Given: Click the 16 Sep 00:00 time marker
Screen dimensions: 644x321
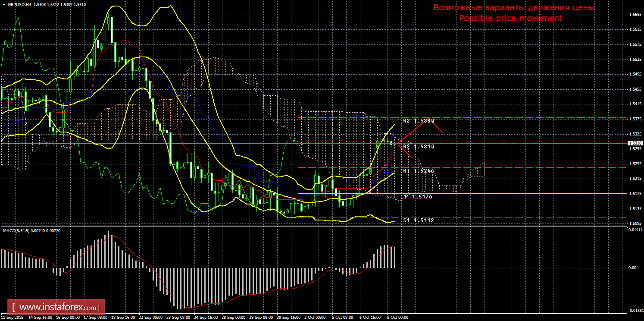Looking at the screenshot, I should 68,318.
